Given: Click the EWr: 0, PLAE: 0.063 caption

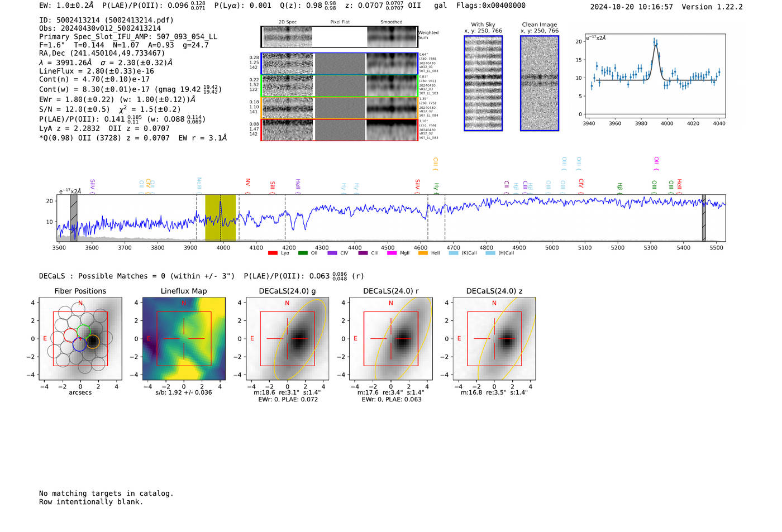Looking at the screenshot, I should tap(392, 399).
